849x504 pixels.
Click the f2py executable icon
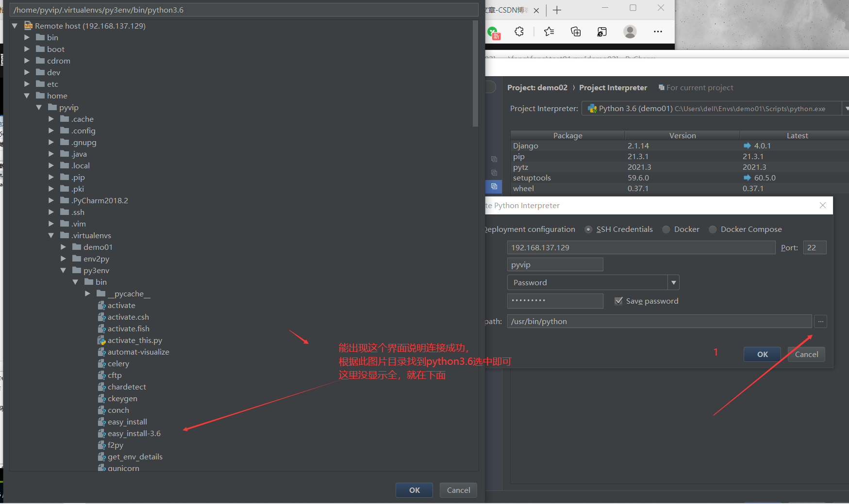pyautogui.click(x=102, y=445)
